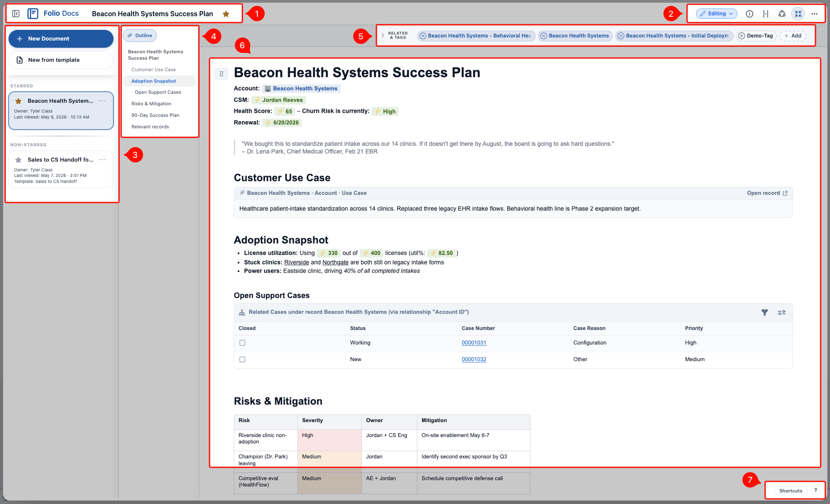Open options for Sales to CS Handoff card
This screenshot has height=504, width=830.
[x=102, y=160]
